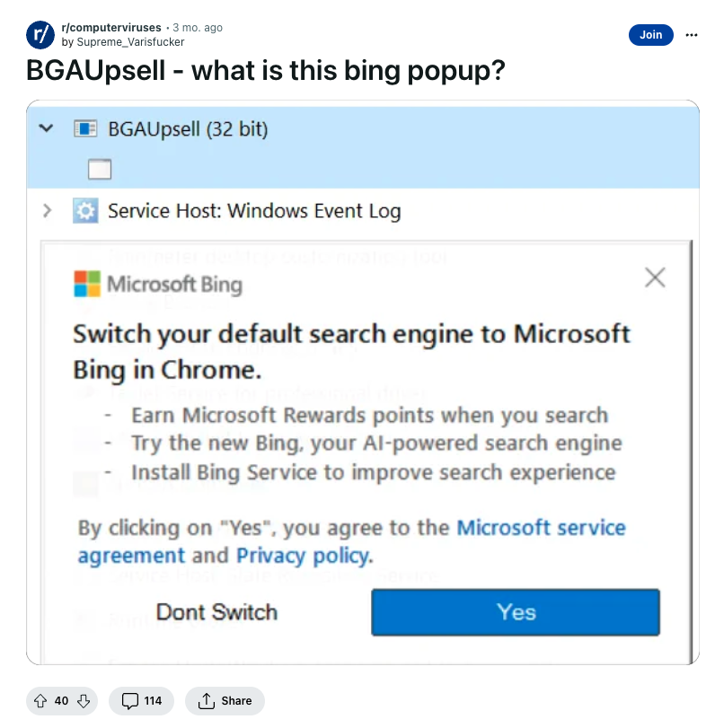Open the Privacy policy link
The image size is (715, 728).
click(x=304, y=556)
